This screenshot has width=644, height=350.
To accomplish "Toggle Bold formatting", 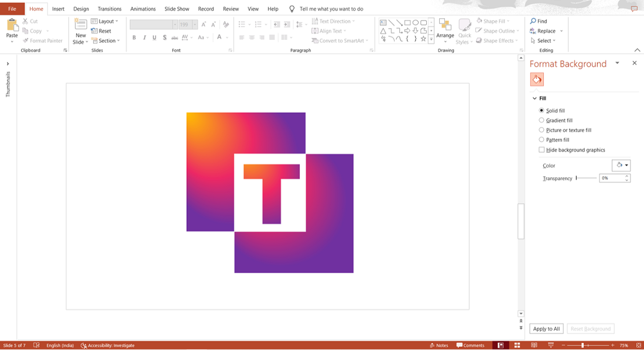I will click(134, 37).
